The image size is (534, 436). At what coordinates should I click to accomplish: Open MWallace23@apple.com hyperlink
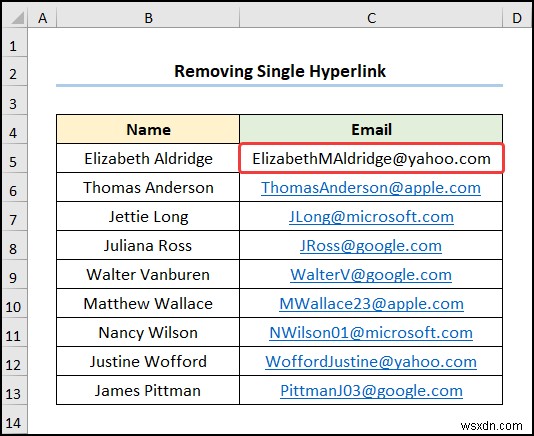(371, 303)
